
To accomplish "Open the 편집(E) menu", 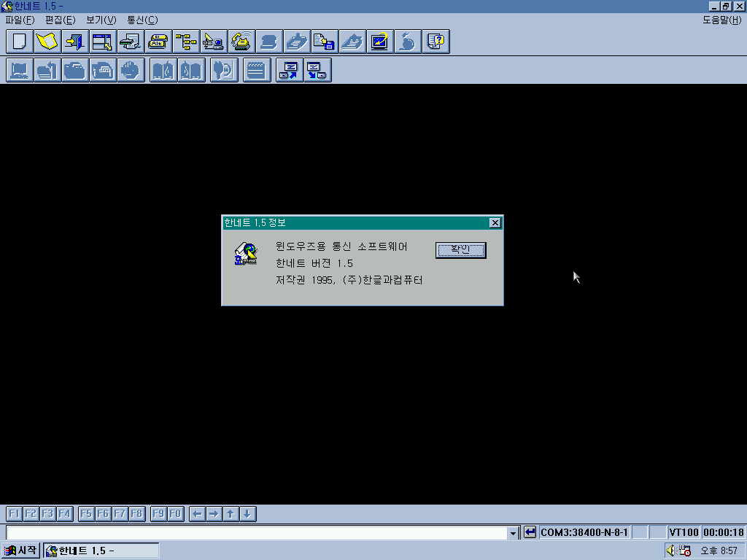I will pos(61,20).
